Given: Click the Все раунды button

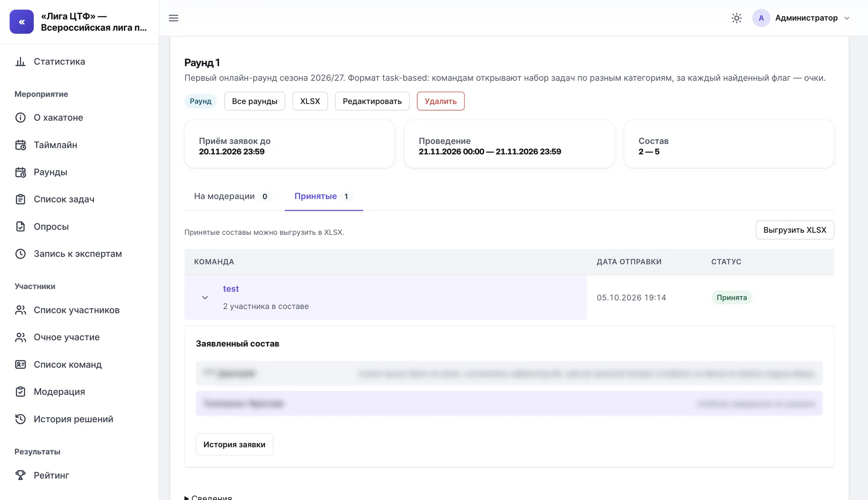Looking at the screenshot, I should tap(255, 101).
